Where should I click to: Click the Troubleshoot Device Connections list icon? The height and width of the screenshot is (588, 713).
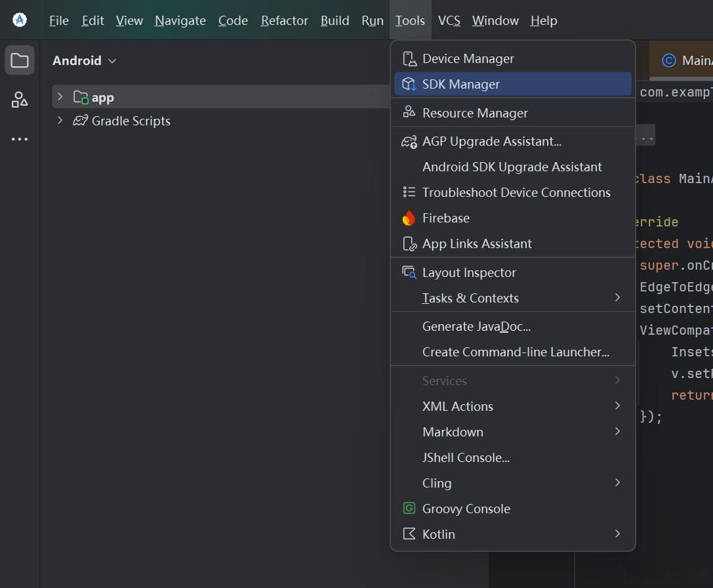click(x=409, y=192)
